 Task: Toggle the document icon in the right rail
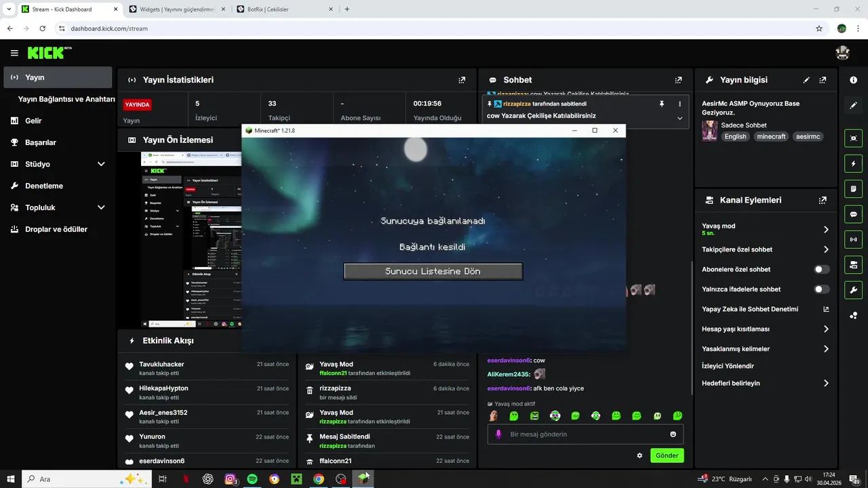click(853, 188)
